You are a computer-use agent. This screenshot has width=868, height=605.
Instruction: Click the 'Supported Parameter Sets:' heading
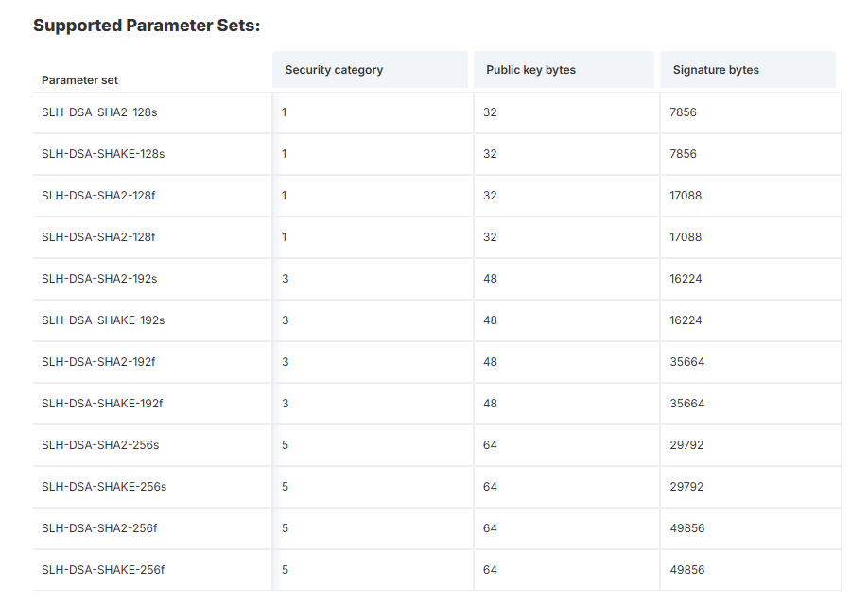click(x=147, y=26)
